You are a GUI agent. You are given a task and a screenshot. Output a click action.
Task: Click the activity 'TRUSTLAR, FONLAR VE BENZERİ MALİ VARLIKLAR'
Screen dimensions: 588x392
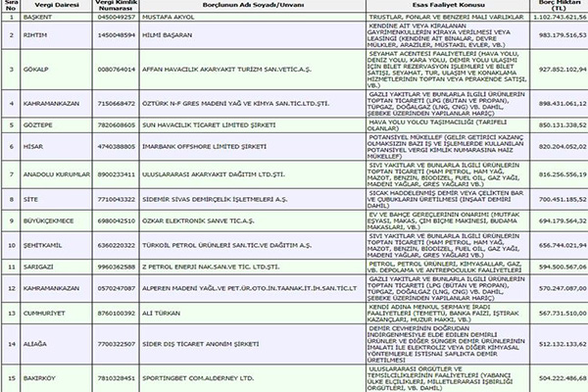click(x=446, y=18)
